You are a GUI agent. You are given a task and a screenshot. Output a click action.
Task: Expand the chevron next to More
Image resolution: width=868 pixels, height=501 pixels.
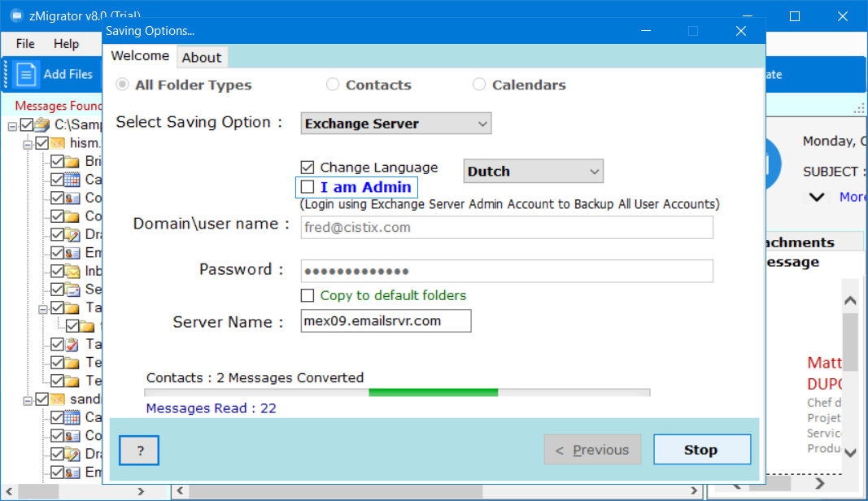pyautogui.click(x=817, y=197)
